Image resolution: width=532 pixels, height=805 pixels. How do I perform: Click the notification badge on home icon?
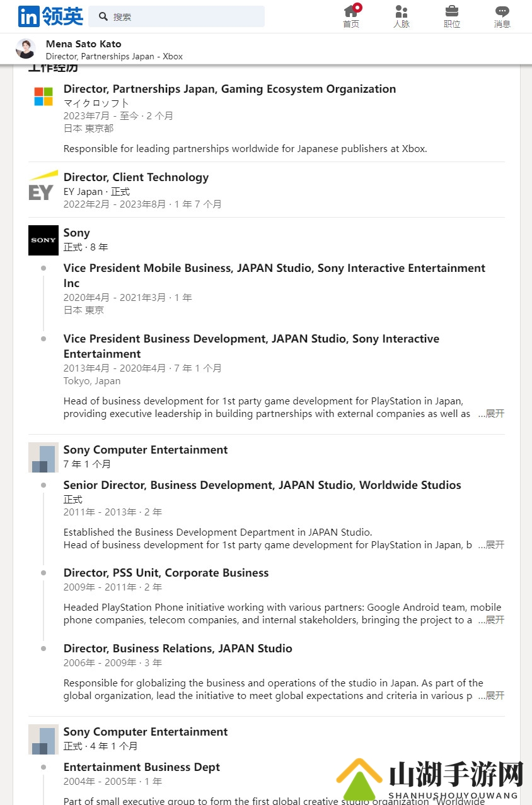coord(357,8)
